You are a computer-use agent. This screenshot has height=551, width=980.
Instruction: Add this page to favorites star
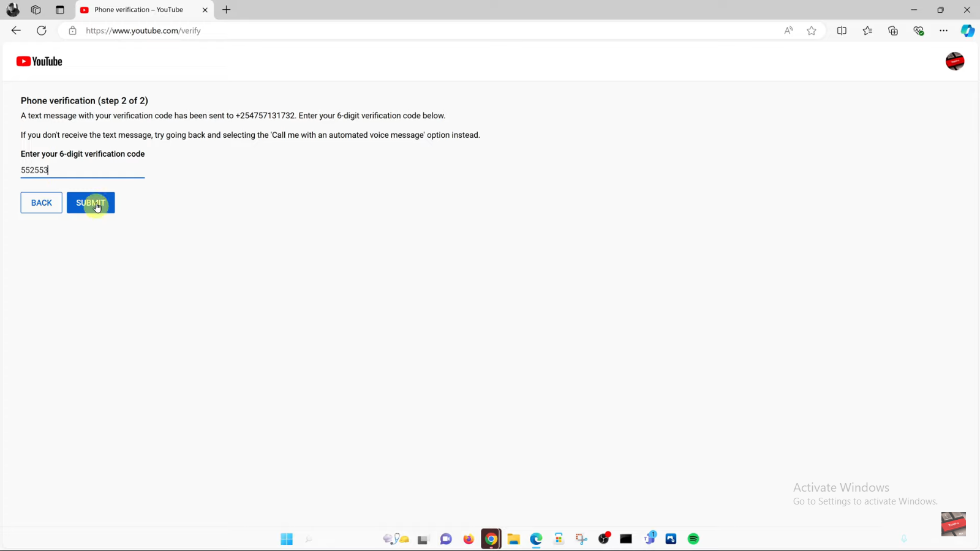[x=812, y=31]
